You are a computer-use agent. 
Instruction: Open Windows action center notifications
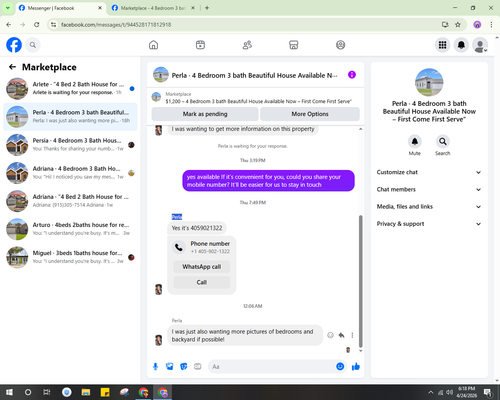pyautogui.click(x=488, y=392)
